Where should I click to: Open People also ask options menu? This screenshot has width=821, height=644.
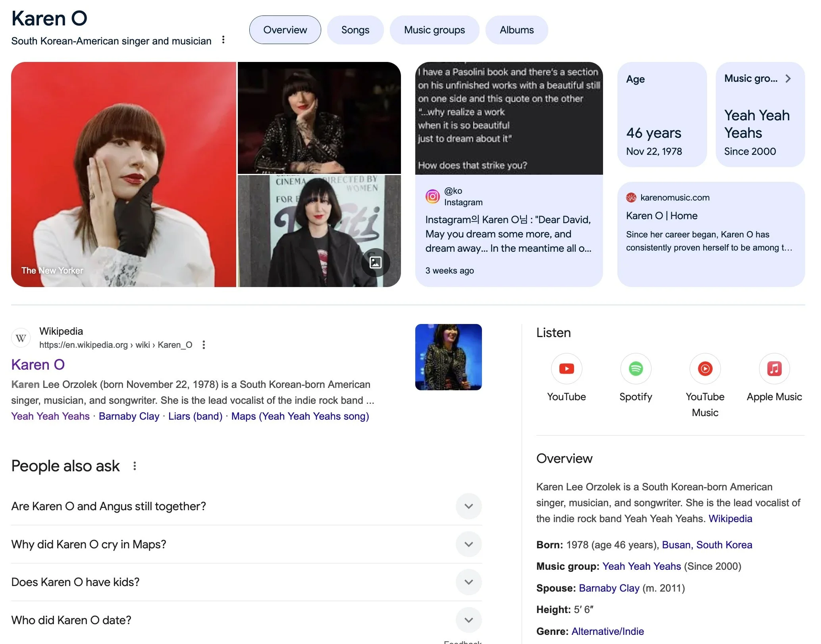135,466
